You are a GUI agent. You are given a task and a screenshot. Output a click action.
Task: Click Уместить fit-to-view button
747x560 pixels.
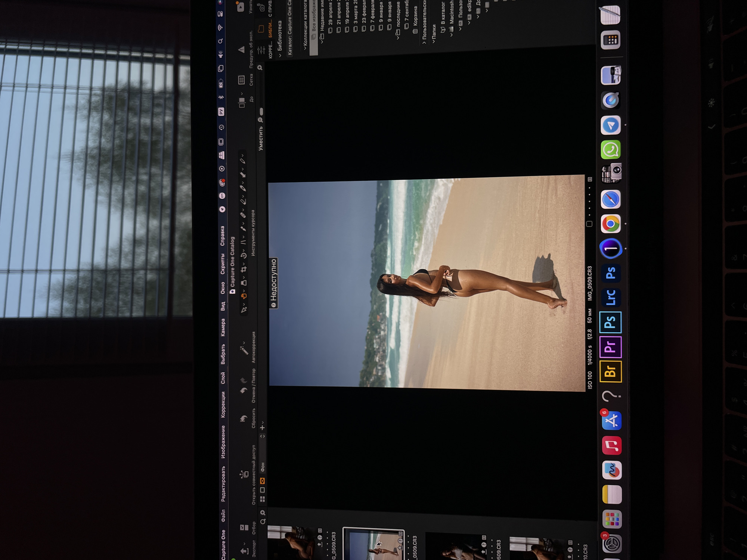point(260,139)
